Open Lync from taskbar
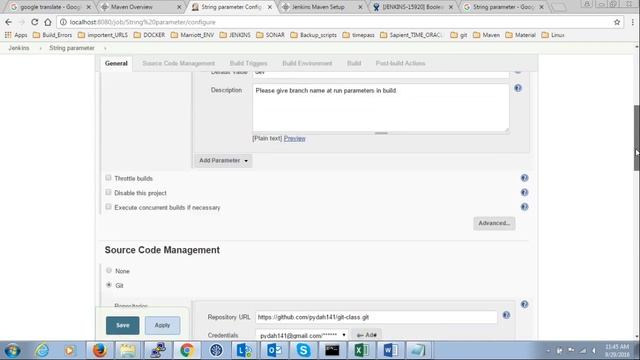Screen dimensions: 640x360 point(245,350)
